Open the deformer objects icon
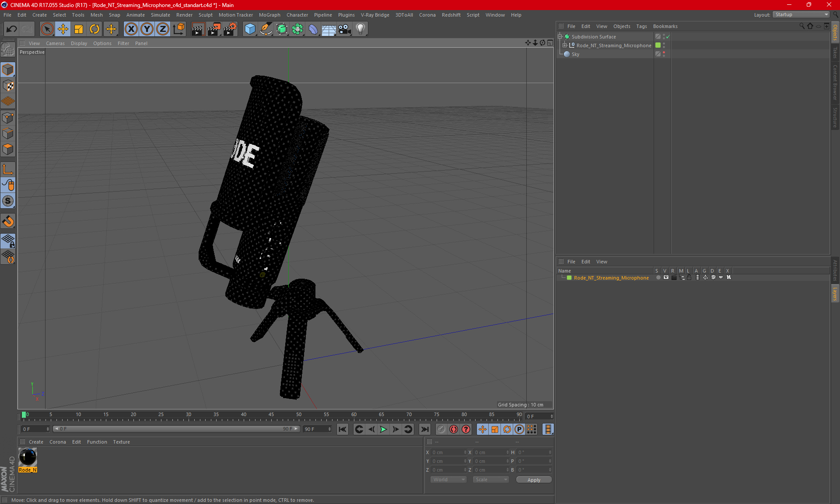 point(313,29)
